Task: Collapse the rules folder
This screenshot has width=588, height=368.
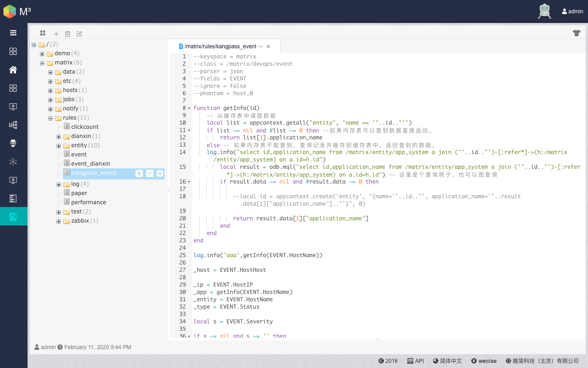Action: point(51,118)
